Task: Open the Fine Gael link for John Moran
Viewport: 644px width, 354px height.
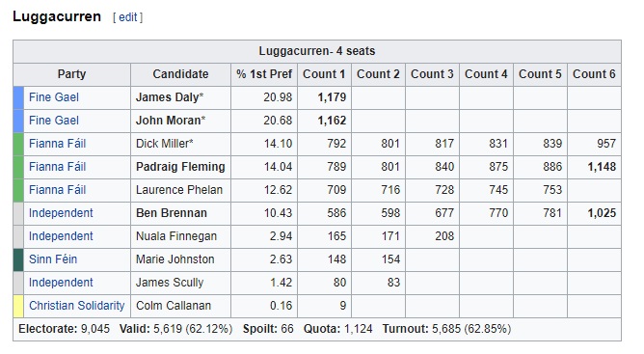Action: click(x=54, y=121)
